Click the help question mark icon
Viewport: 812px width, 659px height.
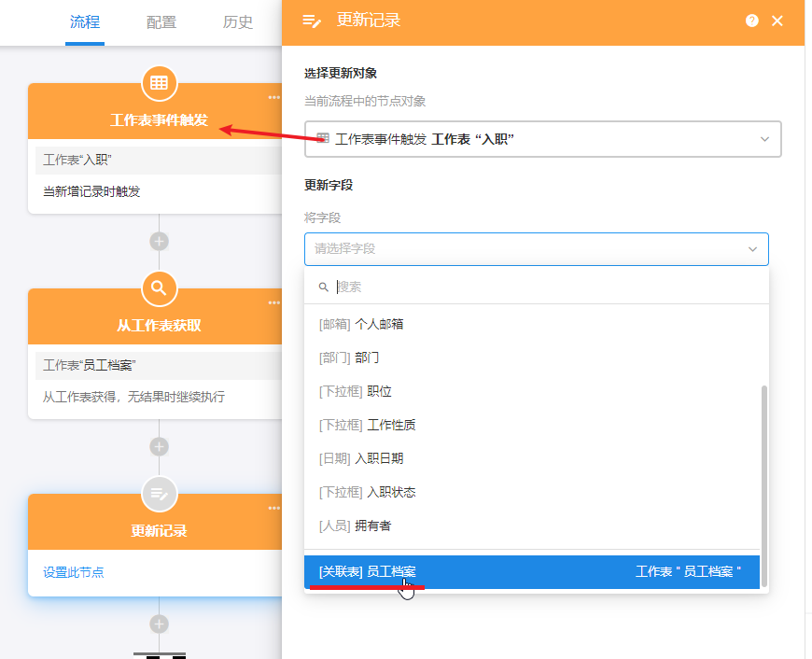coord(752,21)
